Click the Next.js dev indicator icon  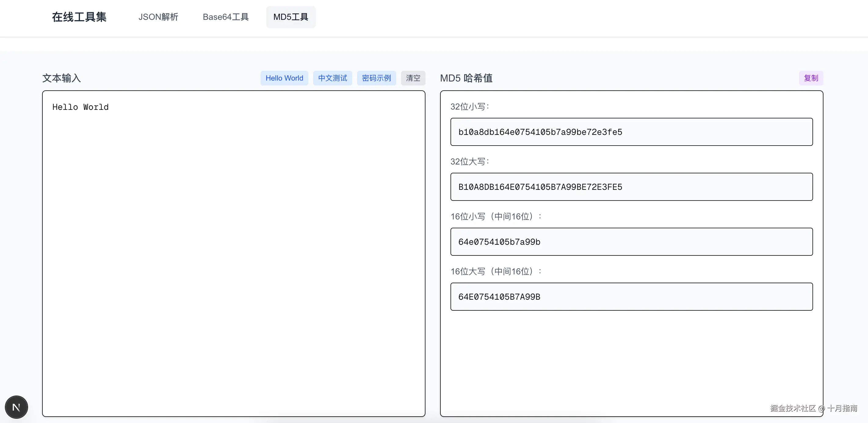tap(16, 407)
